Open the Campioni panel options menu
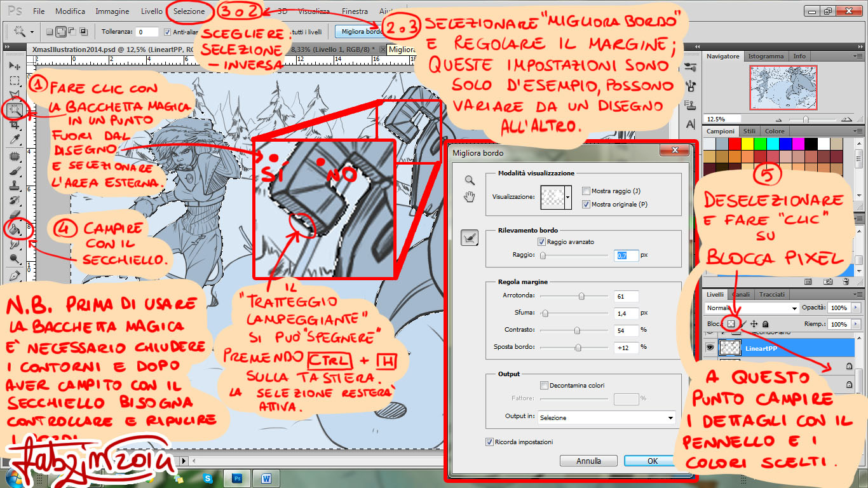The image size is (868, 488). click(857, 132)
